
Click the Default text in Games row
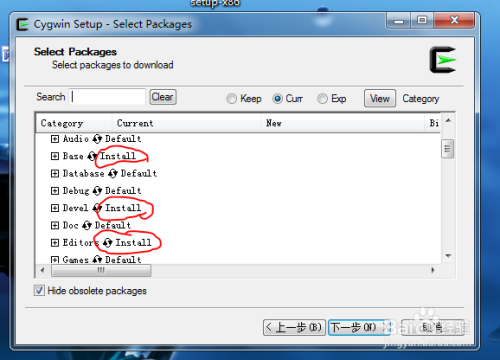[123, 259]
